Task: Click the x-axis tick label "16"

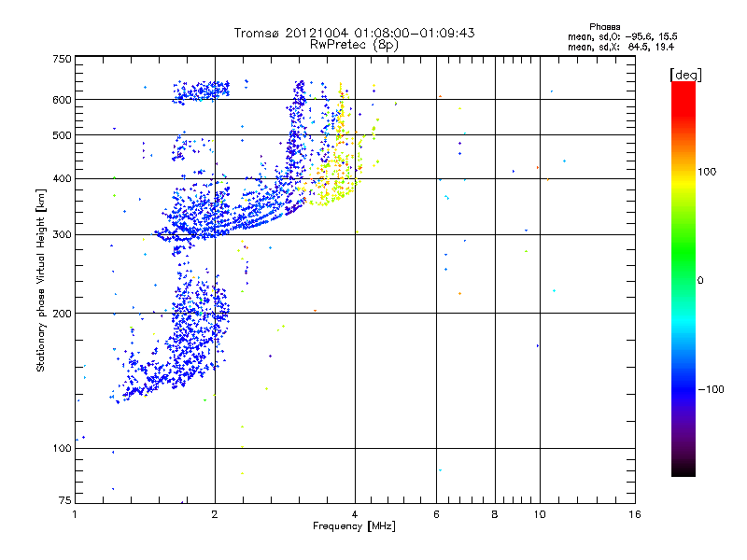Action: pyautogui.click(x=635, y=514)
